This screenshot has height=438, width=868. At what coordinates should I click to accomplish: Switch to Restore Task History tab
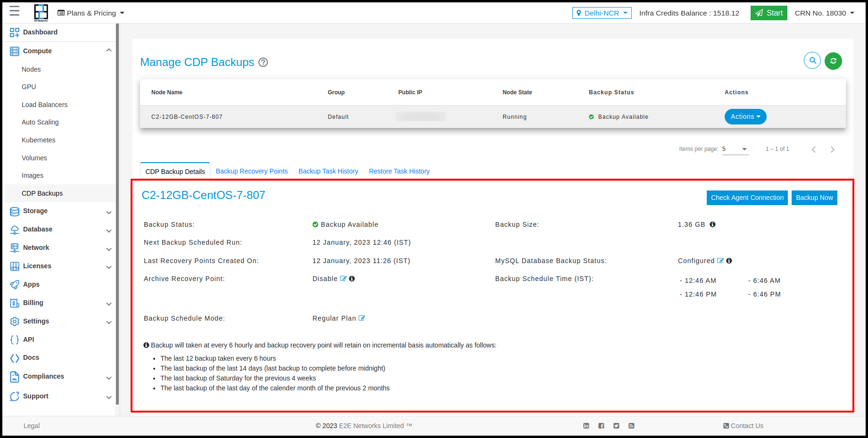(x=399, y=171)
